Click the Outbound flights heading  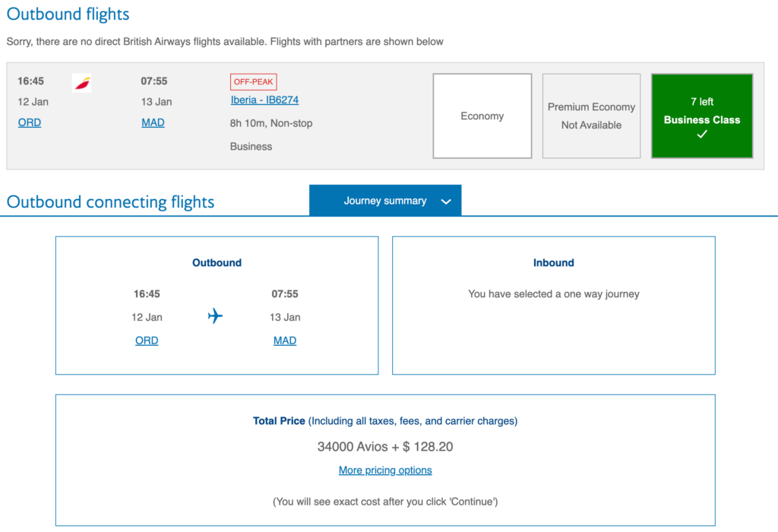68,14
